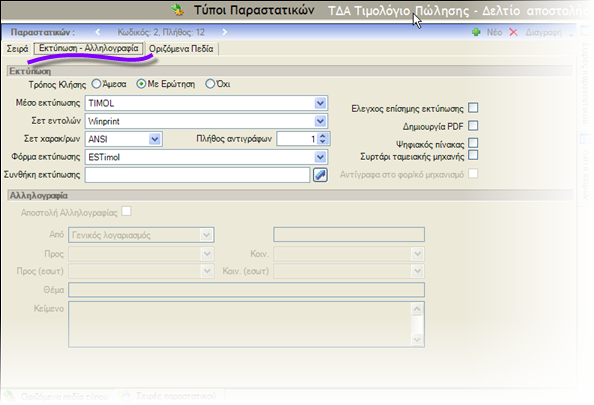Click the Τρόπος Κλήσης label
Viewport: 594px width, 405px height.
(x=57, y=84)
